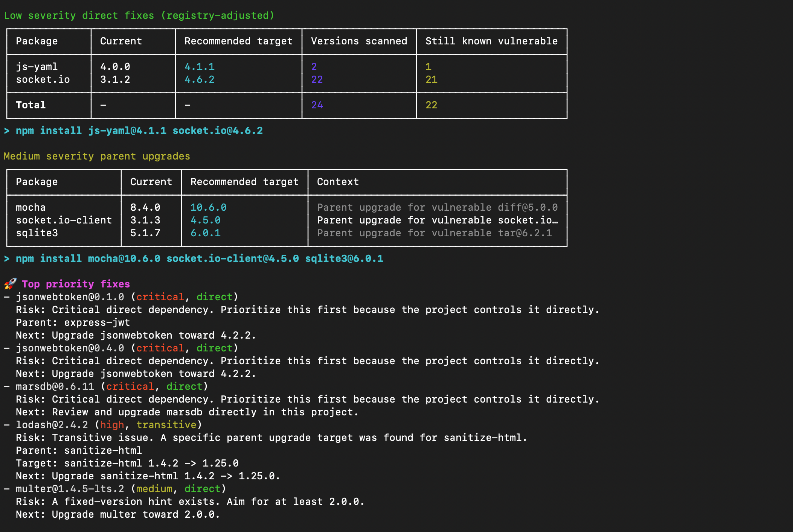Click the 'Parent: sanitize-html' line
Viewport: 793px width, 532px height.
pyautogui.click(x=79, y=450)
